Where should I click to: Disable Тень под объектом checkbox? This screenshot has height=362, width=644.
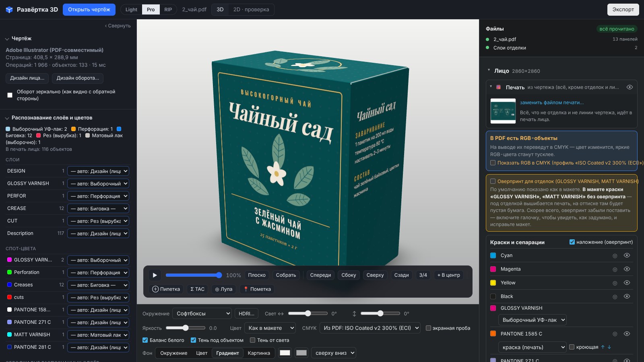coord(194,340)
